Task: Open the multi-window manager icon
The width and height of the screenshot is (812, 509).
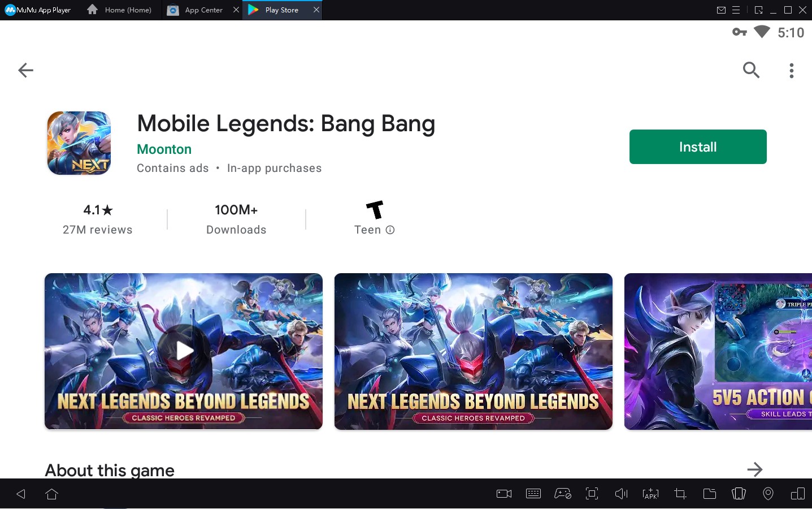Action: (x=798, y=494)
